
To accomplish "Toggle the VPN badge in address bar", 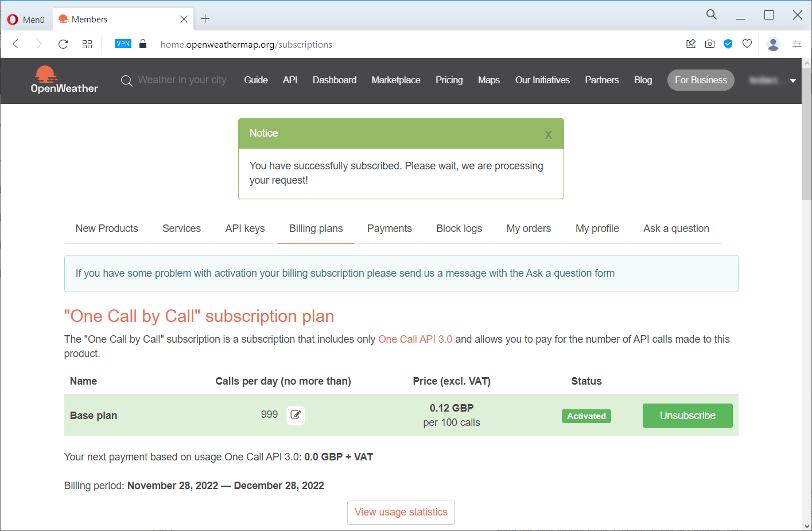I will coord(123,44).
